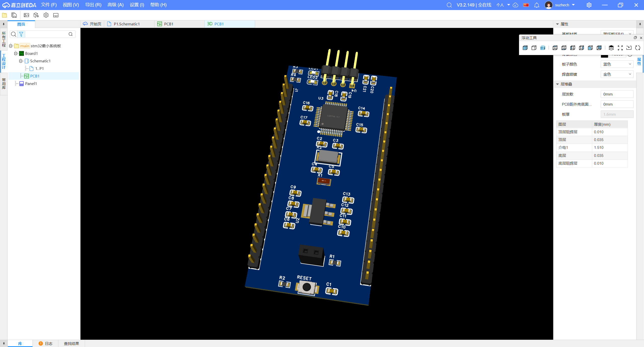Image resolution: width=644 pixels, height=347 pixels.
Task: Open the 查找结果 tab at bottom
Action: tap(71, 343)
